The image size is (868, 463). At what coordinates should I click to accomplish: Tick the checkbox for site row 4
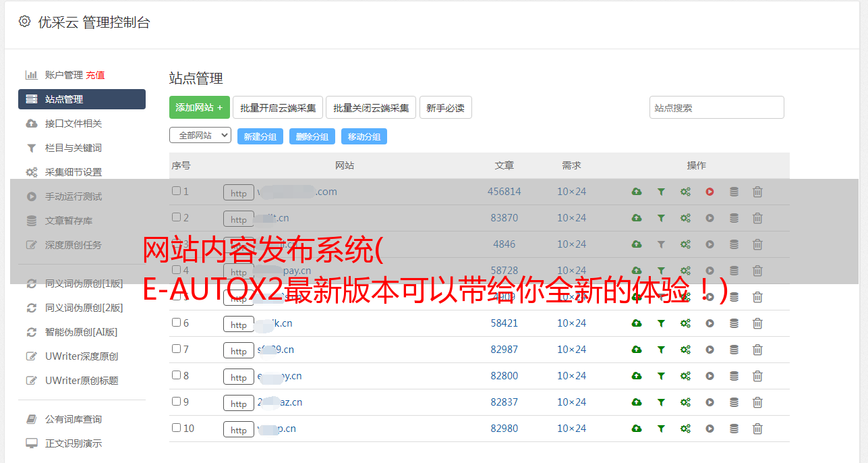pyautogui.click(x=176, y=270)
